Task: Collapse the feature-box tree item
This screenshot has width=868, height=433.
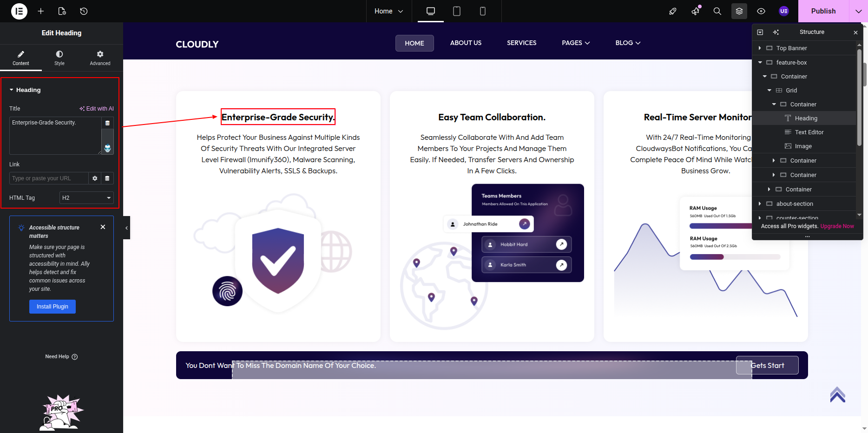Action: coord(760,63)
